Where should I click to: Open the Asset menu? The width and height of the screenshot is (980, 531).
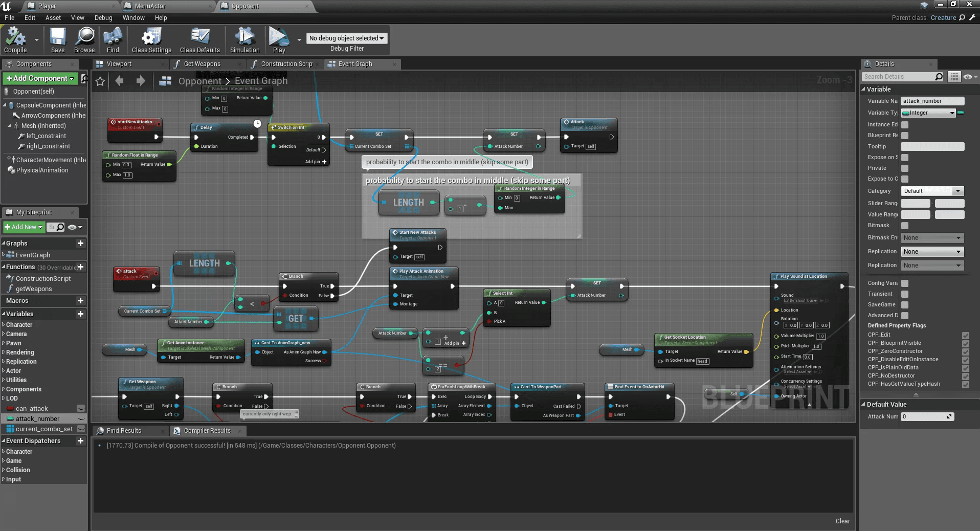point(53,18)
